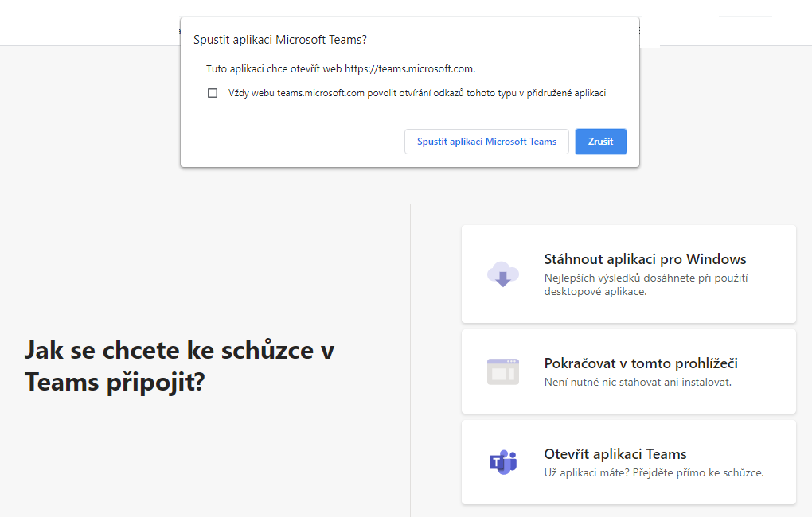Screen dimensions: 812x517
Task: Launch Microsoft Teams via Spustit aplikaci button
Action: pyautogui.click(x=486, y=142)
